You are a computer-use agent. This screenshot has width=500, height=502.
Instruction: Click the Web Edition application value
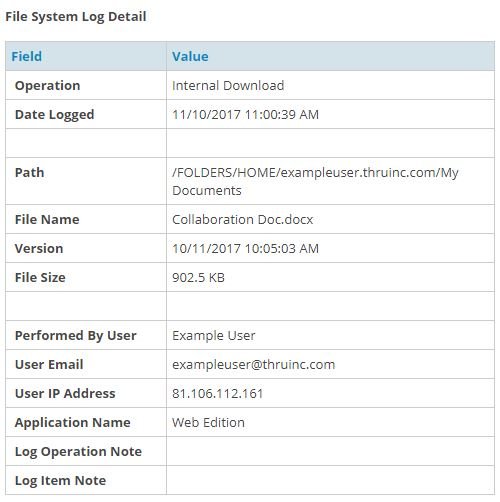208,423
